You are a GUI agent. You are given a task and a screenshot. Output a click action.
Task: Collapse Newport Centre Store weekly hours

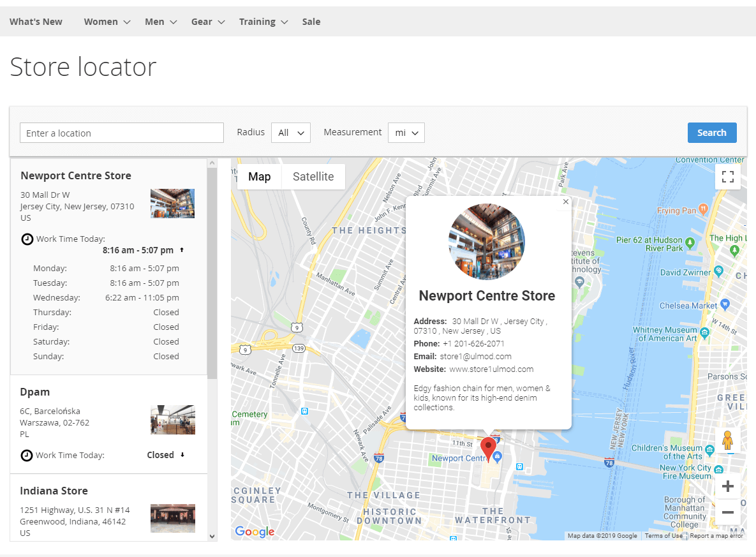click(x=181, y=250)
